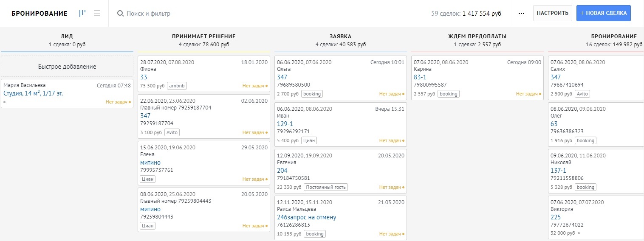Click grey dot on Мария Васильева's card
This screenshot has height=241, width=644.
click(x=5, y=102)
